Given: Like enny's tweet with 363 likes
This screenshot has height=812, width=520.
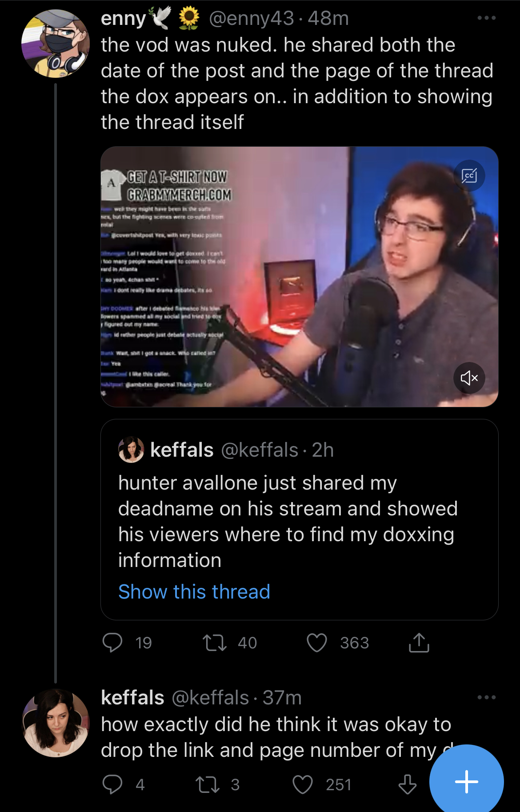Looking at the screenshot, I should coord(317,643).
